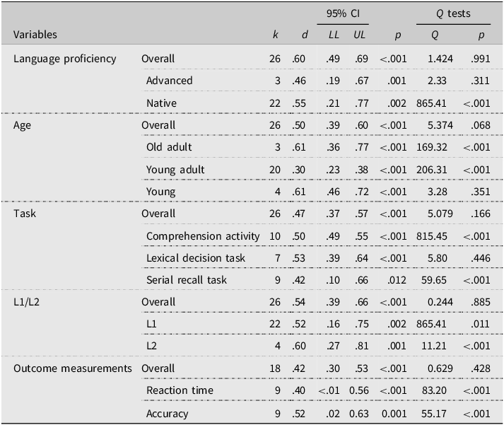Click the Old adult row label
This screenshot has width=504, height=425.
[x=169, y=147]
